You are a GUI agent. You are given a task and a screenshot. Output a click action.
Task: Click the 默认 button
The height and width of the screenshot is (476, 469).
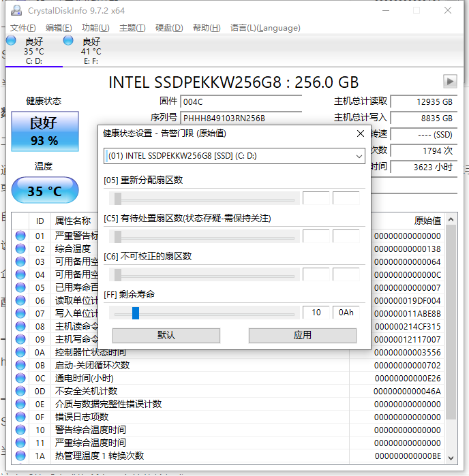pos(166,336)
